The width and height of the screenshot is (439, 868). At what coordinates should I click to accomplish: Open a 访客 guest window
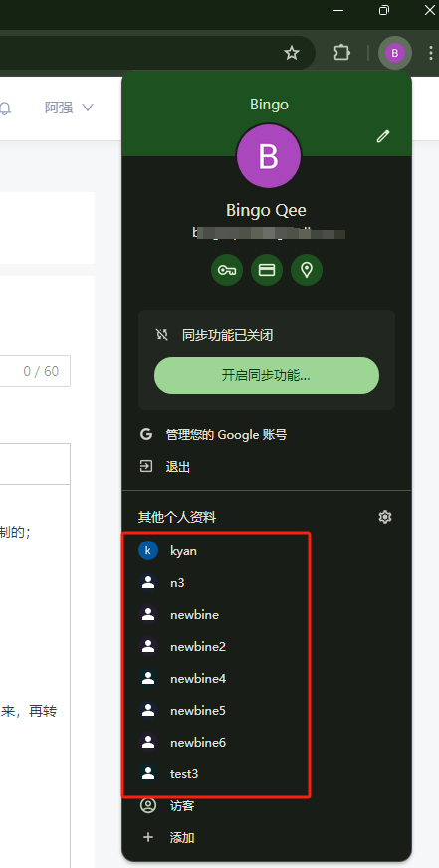[267, 806]
